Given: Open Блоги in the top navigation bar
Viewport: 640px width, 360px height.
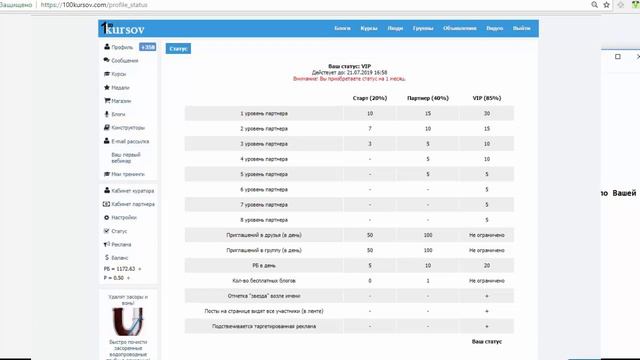Looking at the screenshot, I should (x=342, y=28).
